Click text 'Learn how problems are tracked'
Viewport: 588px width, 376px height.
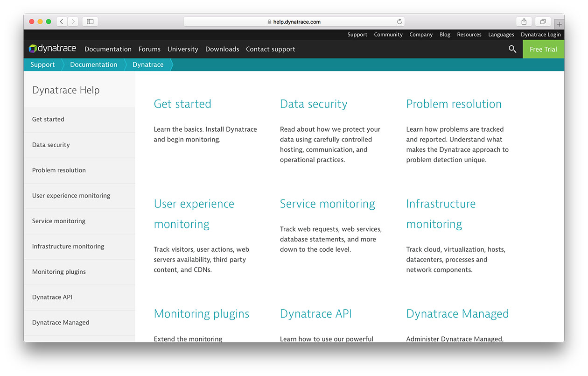click(x=455, y=129)
